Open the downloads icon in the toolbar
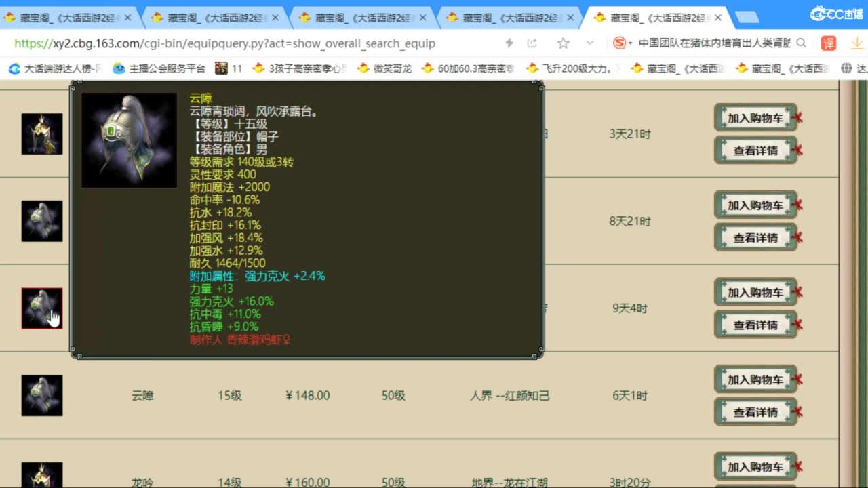The height and width of the screenshot is (488, 868). [857, 43]
